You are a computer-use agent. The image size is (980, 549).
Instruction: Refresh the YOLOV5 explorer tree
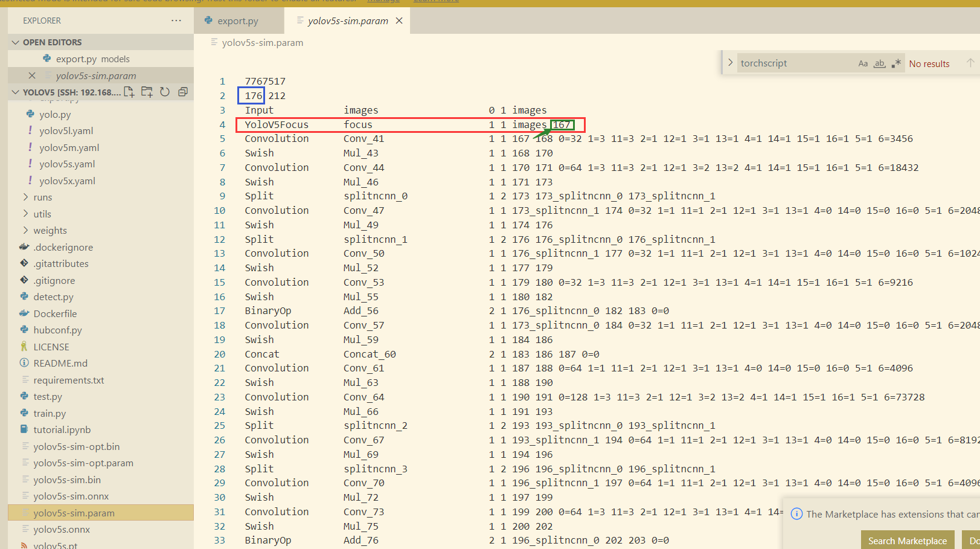165,92
